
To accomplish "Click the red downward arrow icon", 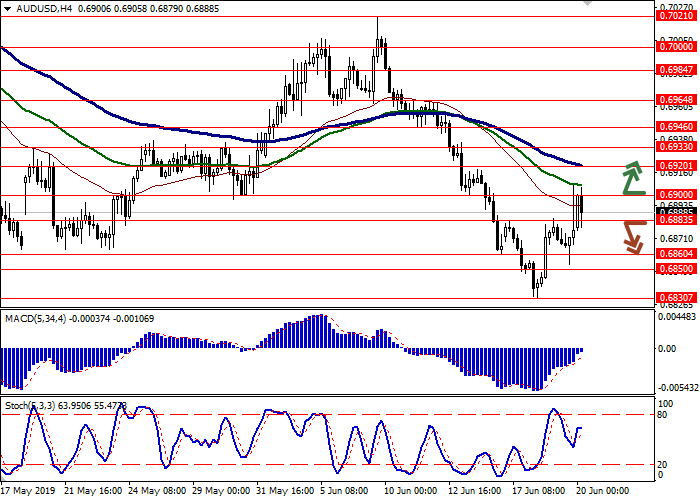I will pyautogui.click(x=632, y=237).
